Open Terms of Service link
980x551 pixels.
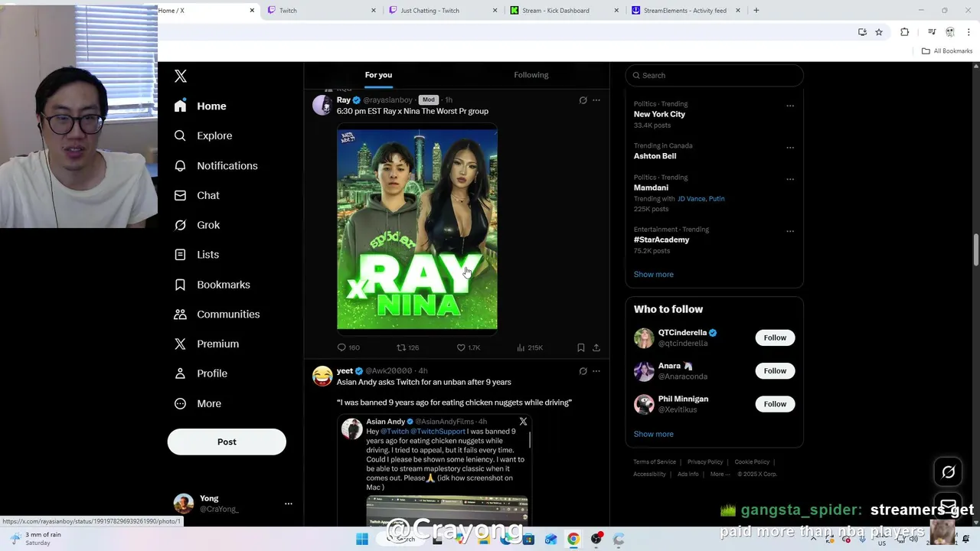click(x=655, y=462)
